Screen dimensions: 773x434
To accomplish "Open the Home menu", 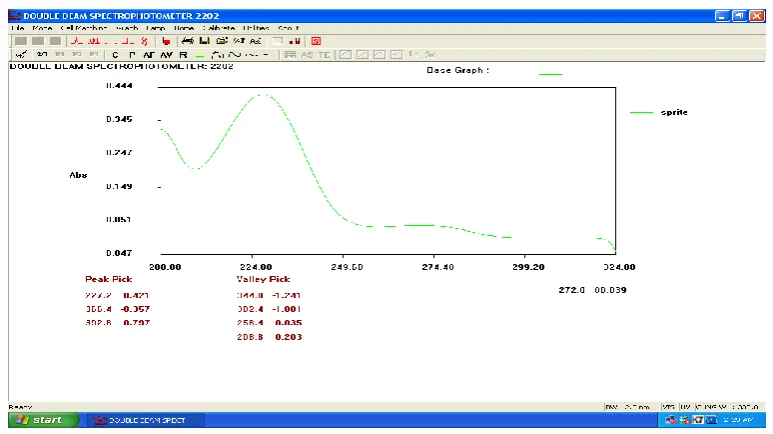I will 183,28.
